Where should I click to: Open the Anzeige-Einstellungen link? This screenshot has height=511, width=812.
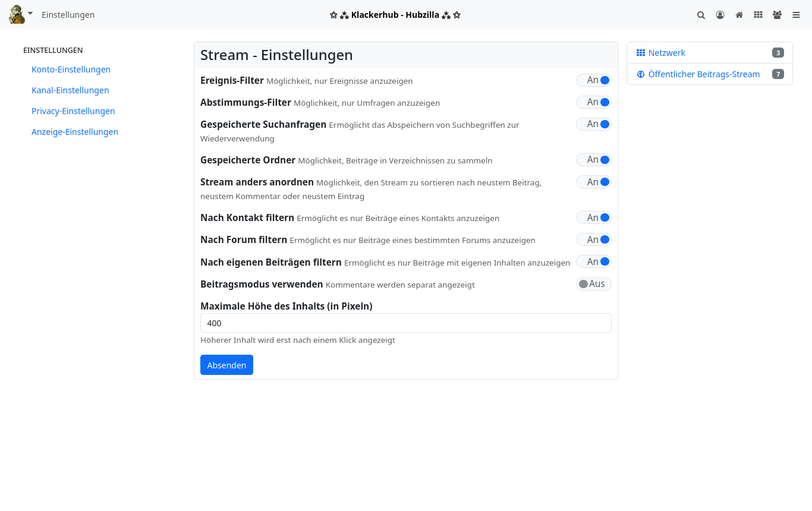click(75, 132)
